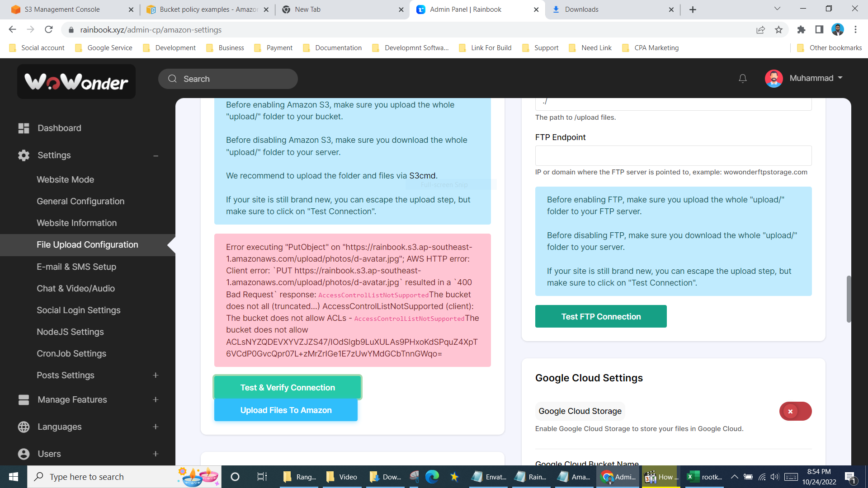This screenshot has width=868, height=488.
Task: Click the Settings gear icon in sidebar
Action: [x=24, y=155]
